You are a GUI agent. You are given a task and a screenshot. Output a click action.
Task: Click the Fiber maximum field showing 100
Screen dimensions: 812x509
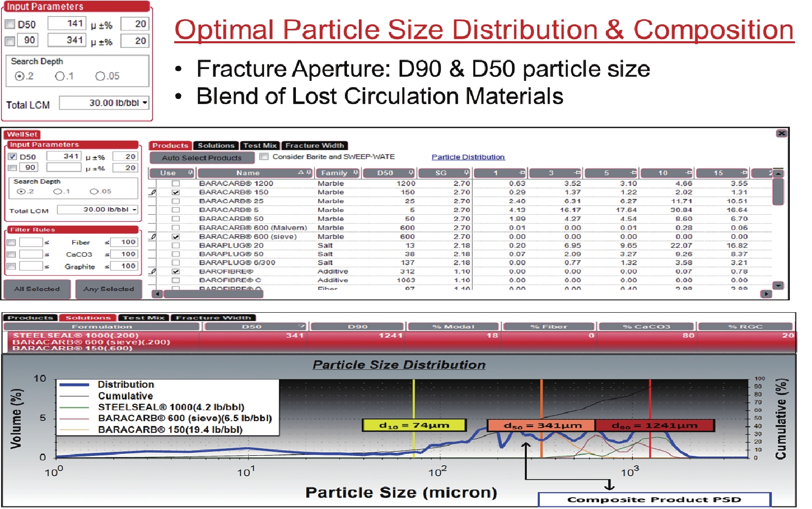pos(125,242)
